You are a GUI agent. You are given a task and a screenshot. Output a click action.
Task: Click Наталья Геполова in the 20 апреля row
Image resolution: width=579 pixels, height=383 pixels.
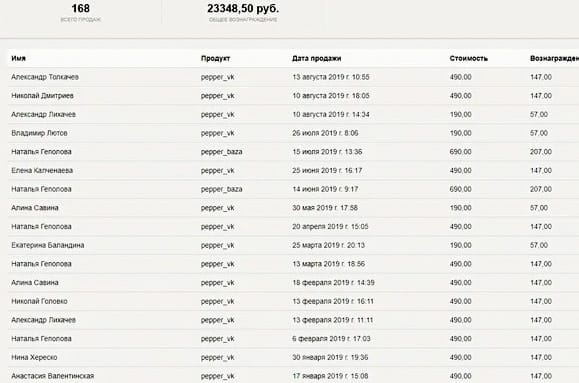pos(41,226)
